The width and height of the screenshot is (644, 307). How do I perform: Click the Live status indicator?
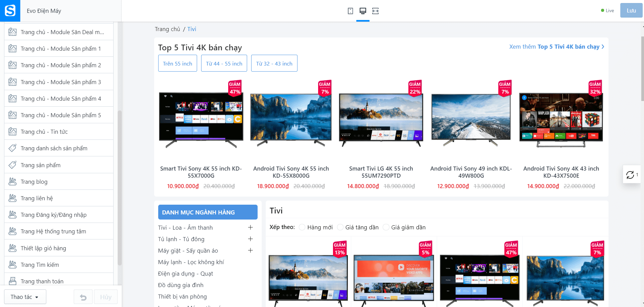(x=607, y=10)
